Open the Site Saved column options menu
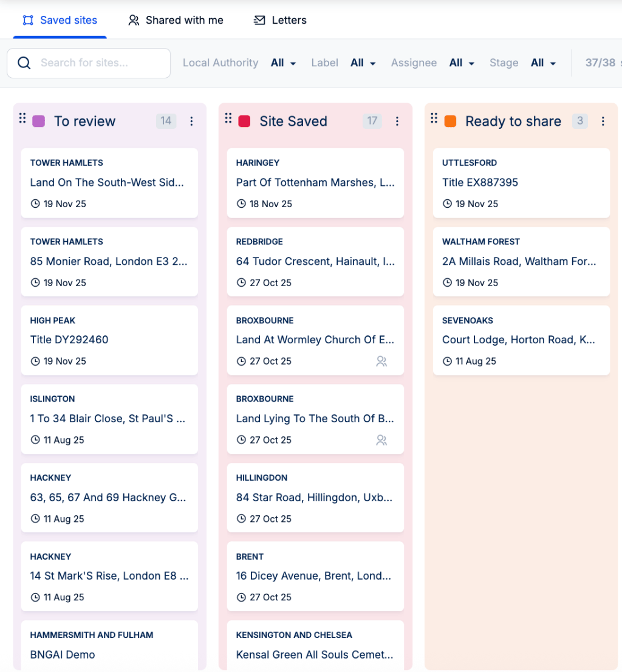The width and height of the screenshot is (622, 672). (x=397, y=122)
